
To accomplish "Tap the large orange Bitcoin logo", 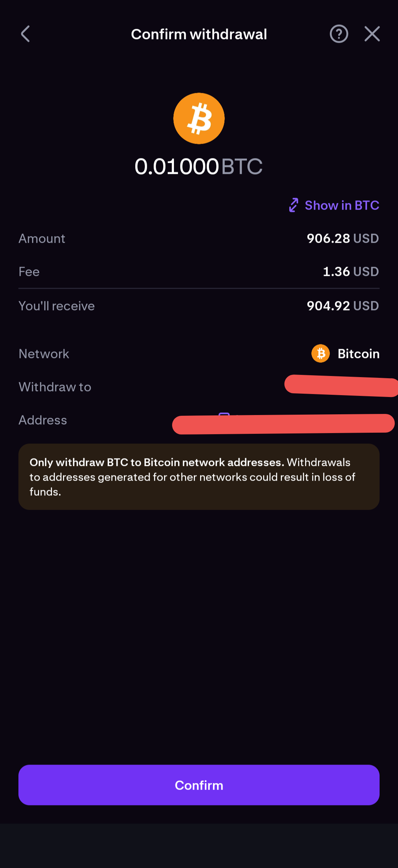I will coord(199,118).
